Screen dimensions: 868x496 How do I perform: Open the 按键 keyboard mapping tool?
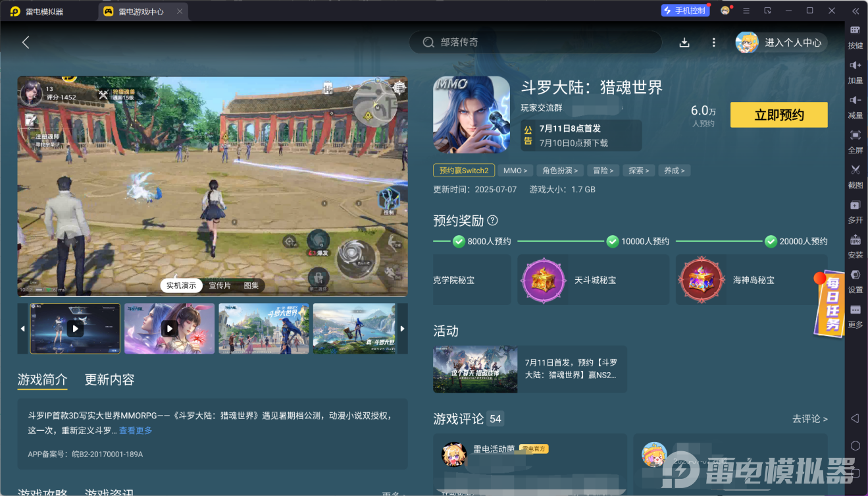855,38
